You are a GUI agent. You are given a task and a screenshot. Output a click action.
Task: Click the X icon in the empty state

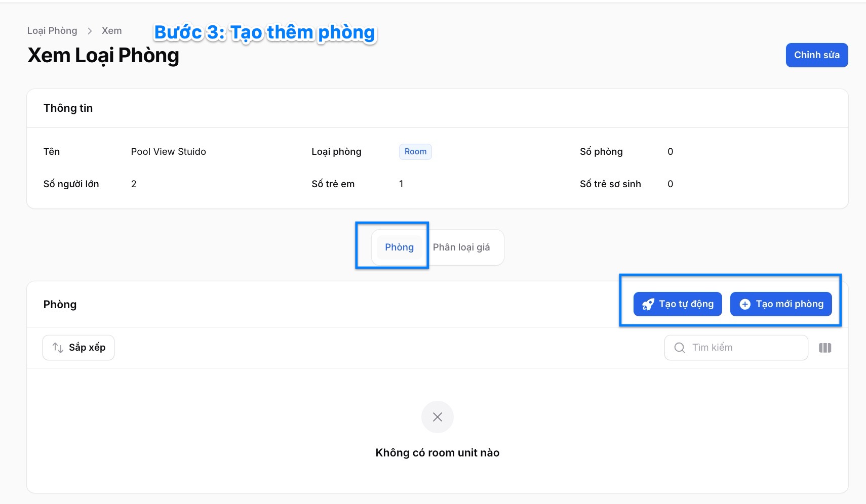click(x=438, y=417)
